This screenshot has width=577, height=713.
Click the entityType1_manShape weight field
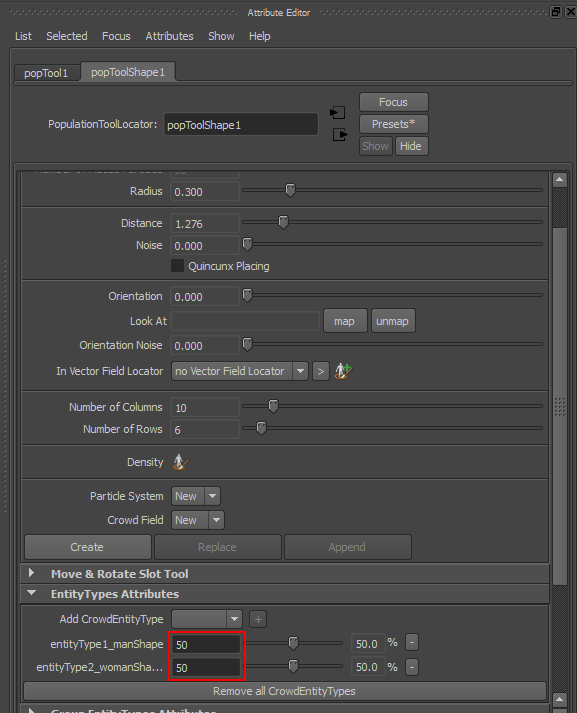pyautogui.click(x=206, y=644)
